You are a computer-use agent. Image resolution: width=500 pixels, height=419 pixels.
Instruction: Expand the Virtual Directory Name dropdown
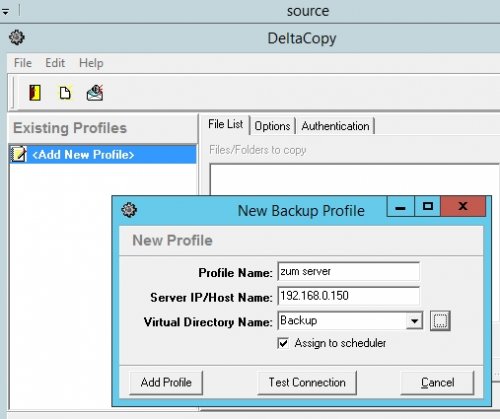[414, 321]
